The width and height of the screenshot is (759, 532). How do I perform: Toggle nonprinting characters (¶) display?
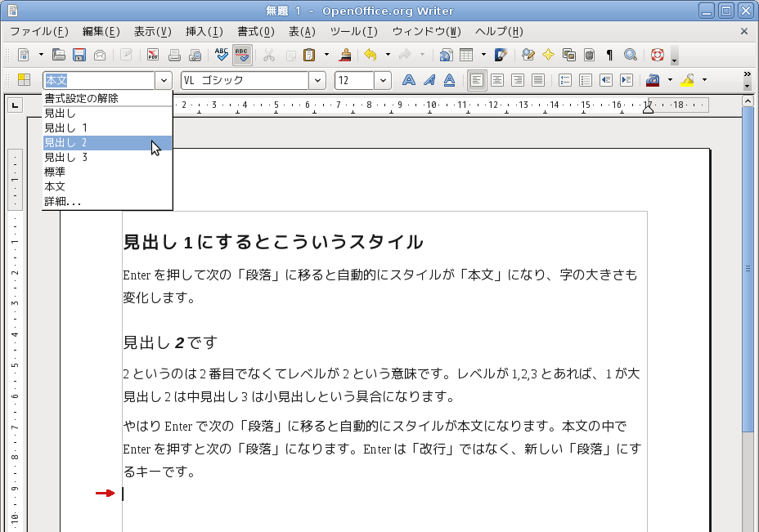[609, 55]
